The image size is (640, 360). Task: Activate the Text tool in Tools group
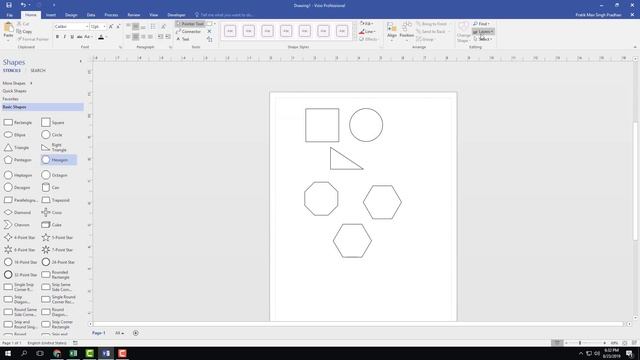click(x=183, y=39)
